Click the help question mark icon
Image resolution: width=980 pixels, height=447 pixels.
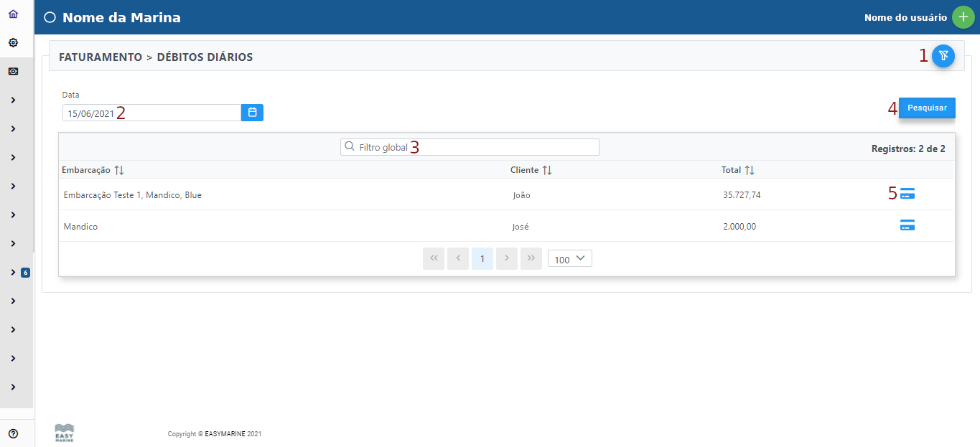click(13, 433)
